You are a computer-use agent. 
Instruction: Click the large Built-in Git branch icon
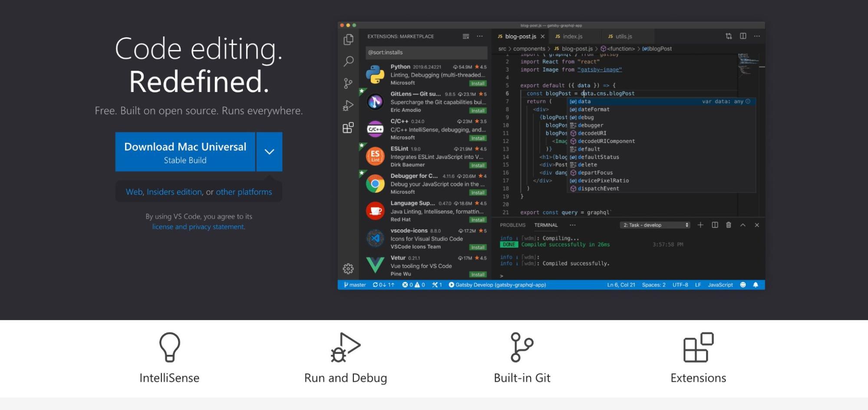522,347
